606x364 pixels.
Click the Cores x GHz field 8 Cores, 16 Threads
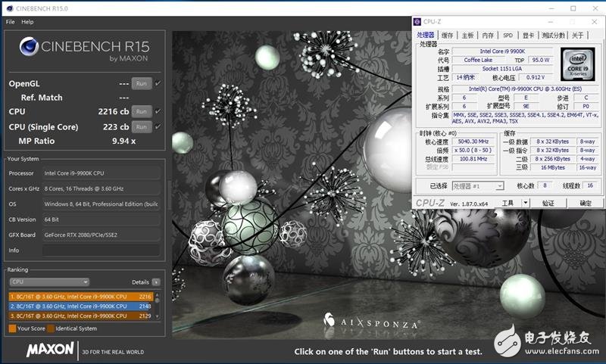pos(102,188)
